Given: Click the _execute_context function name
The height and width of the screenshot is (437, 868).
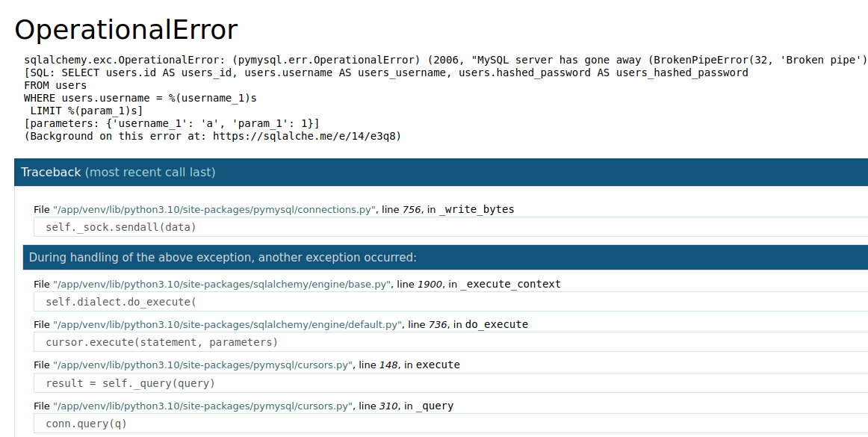Looking at the screenshot, I should pos(510,284).
